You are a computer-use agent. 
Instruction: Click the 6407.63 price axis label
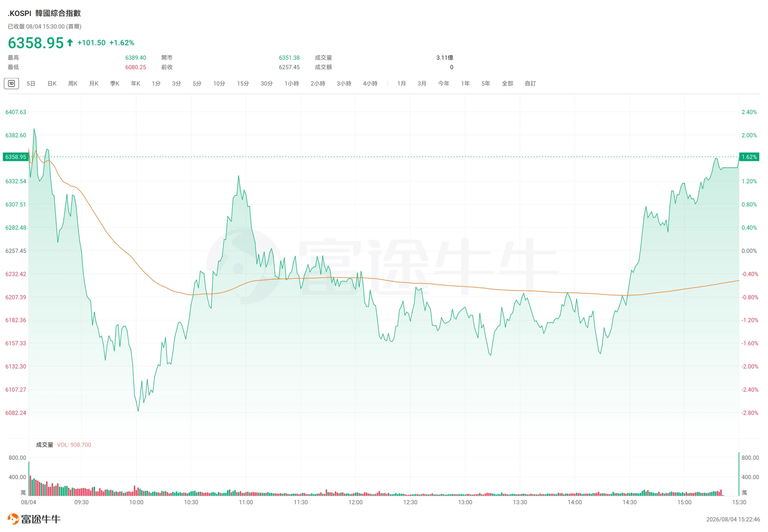[x=16, y=112]
